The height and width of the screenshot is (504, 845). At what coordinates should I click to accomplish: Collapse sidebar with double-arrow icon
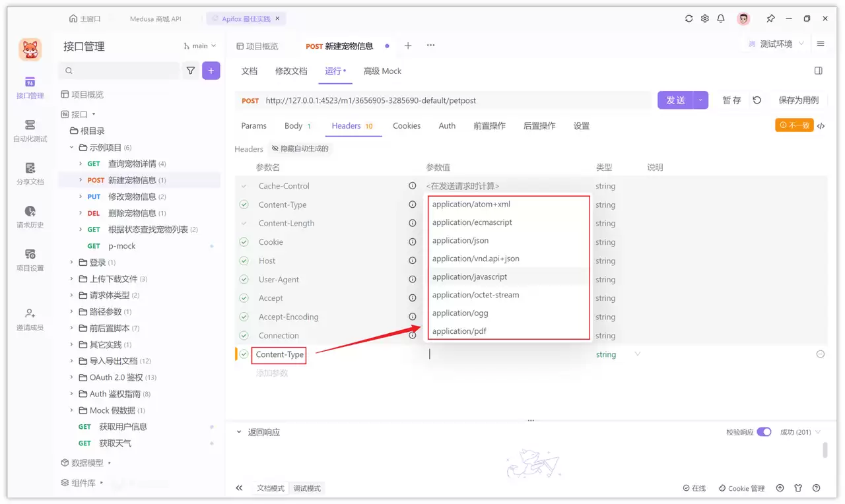coord(239,488)
